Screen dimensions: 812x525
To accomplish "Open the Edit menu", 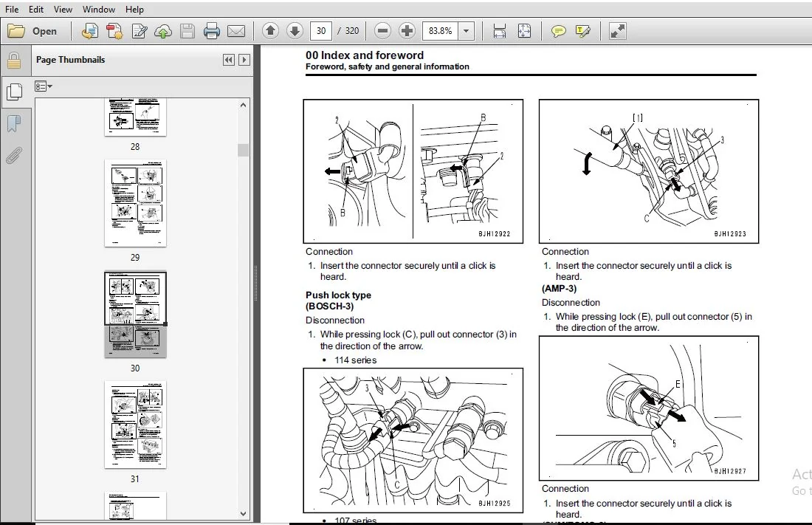I will pyautogui.click(x=35, y=10).
